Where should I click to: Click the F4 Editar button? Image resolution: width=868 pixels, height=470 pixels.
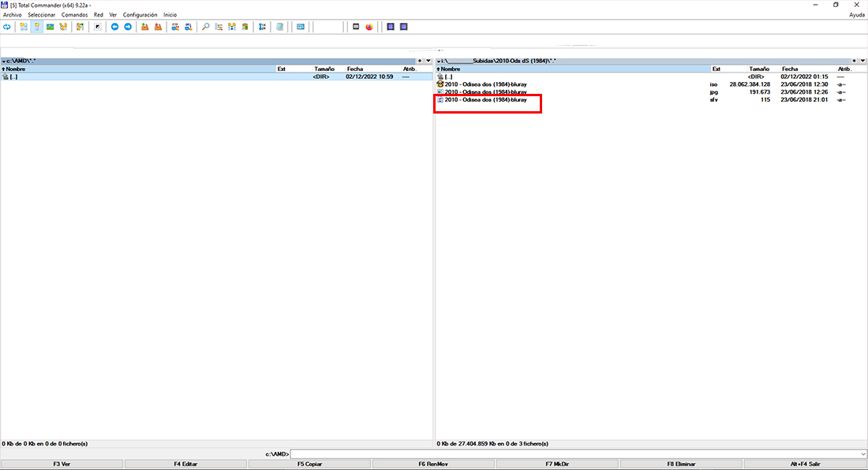click(185, 464)
